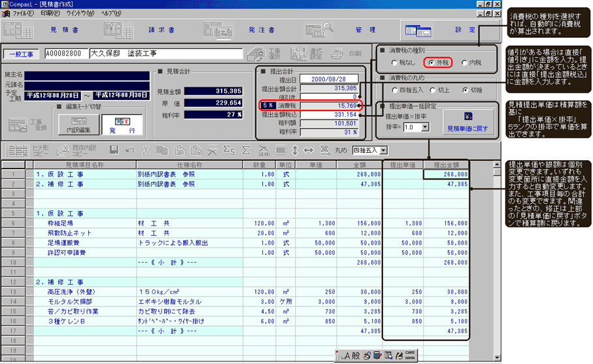Select row header number 6
593x364 pixels.
13,223
